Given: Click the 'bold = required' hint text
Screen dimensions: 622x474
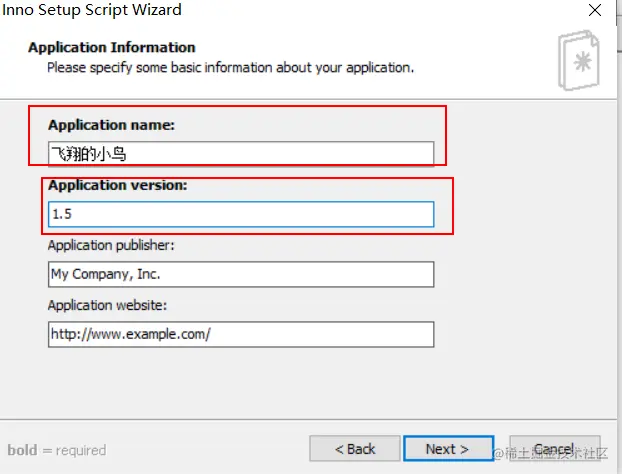Looking at the screenshot, I should point(57,450).
